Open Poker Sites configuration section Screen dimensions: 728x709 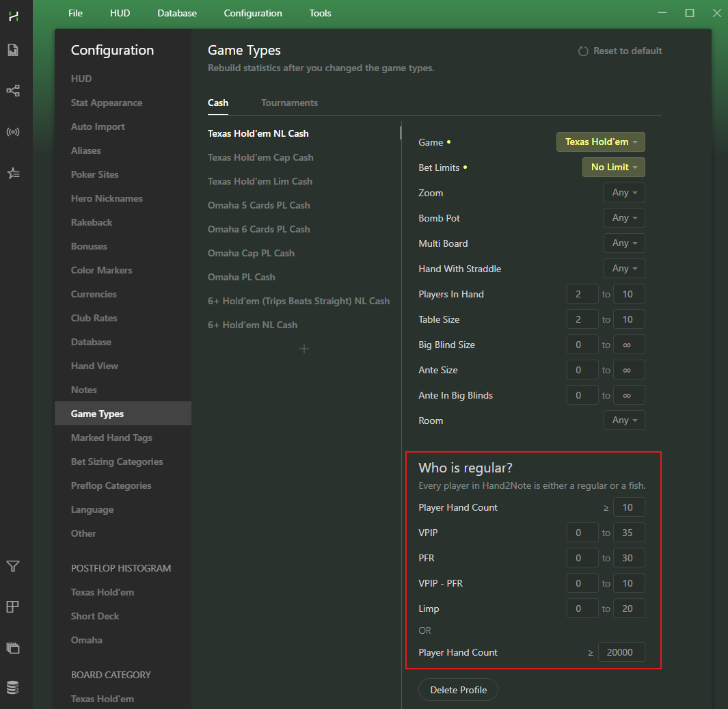[x=95, y=174]
